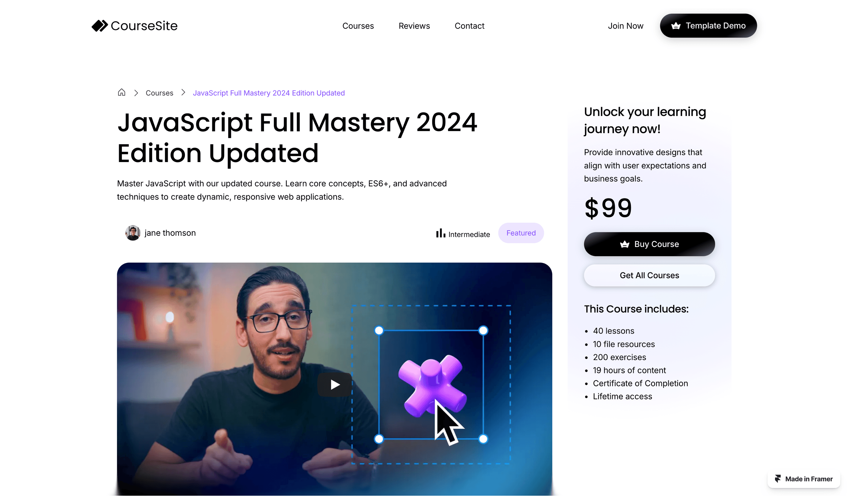
Task: Click the chevron after the home breadcrumb
Action: pyautogui.click(x=136, y=93)
